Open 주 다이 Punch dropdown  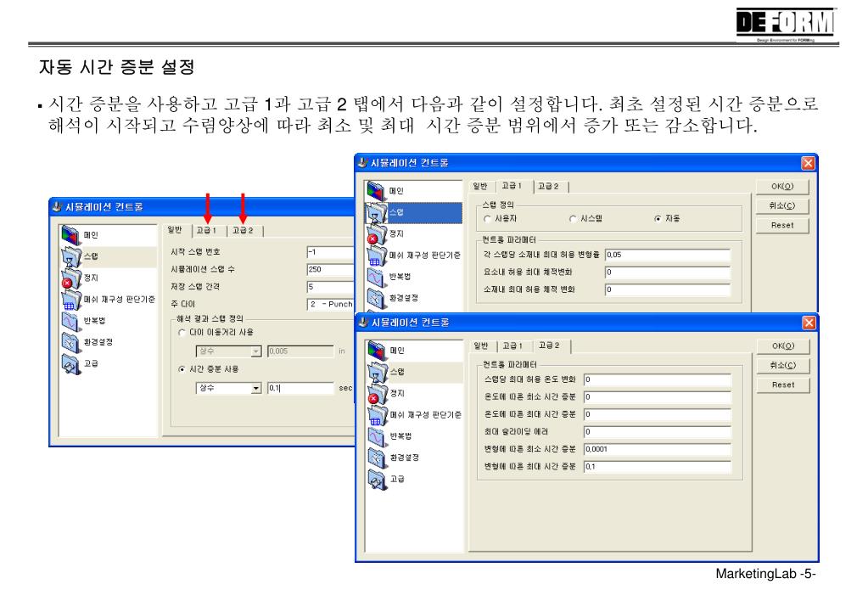point(330,304)
